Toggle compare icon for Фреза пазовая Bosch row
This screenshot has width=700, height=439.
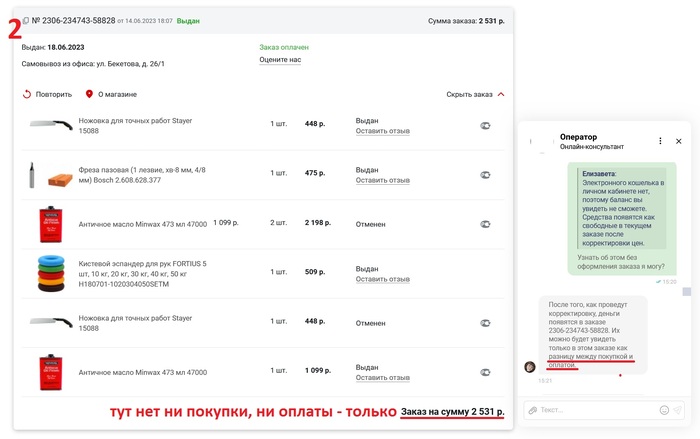pyautogui.click(x=485, y=175)
